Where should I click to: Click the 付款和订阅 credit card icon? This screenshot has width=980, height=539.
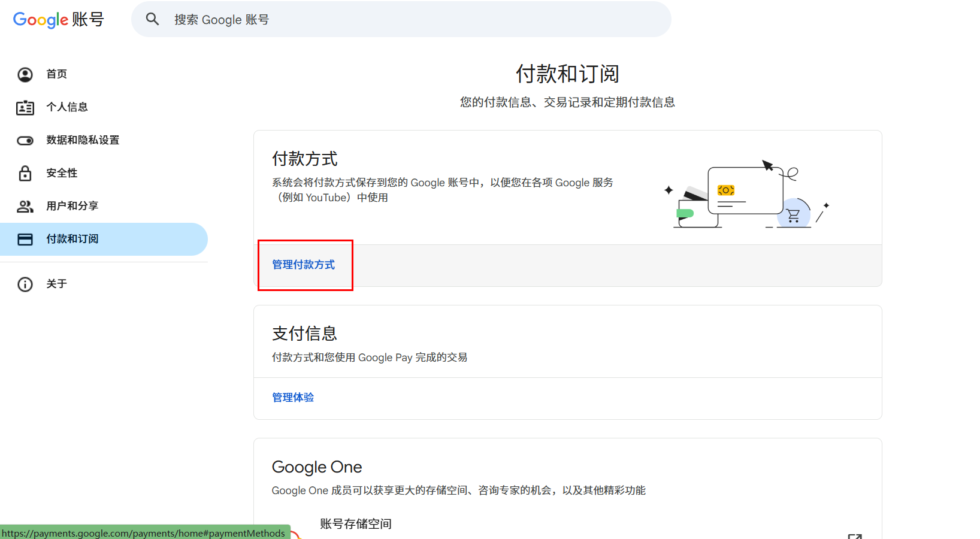tap(25, 239)
